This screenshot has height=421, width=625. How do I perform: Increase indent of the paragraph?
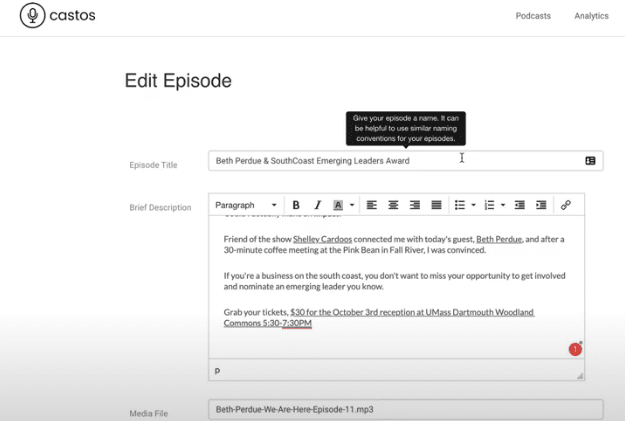coord(541,205)
